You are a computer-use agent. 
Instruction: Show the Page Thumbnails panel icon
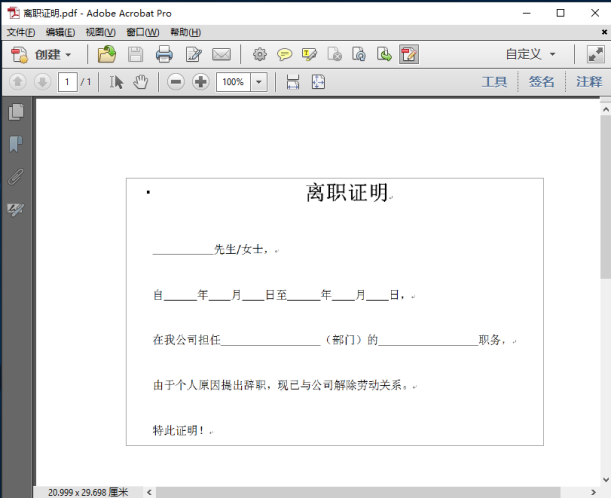[x=16, y=112]
